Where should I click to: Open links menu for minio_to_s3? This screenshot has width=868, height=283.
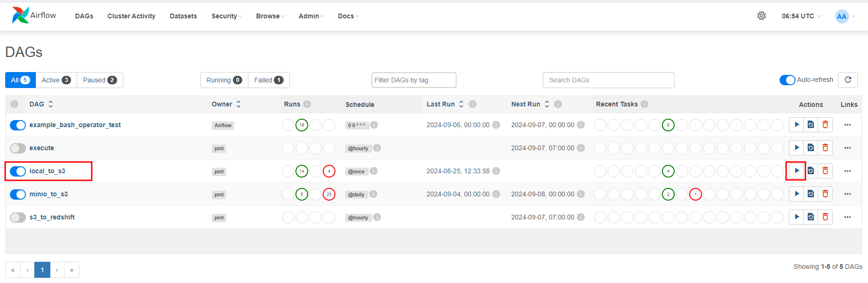point(847,194)
